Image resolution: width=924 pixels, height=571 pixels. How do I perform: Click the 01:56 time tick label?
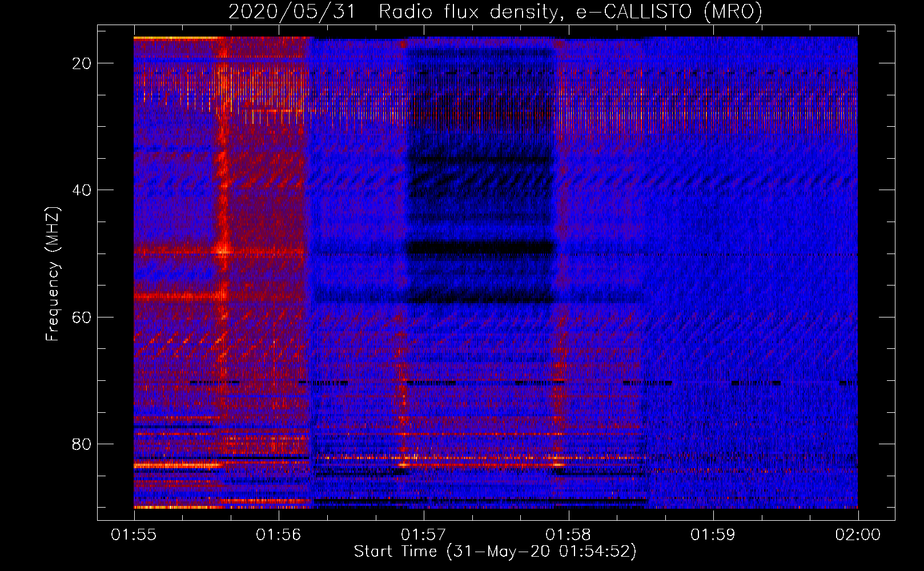pyautogui.click(x=279, y=535)
